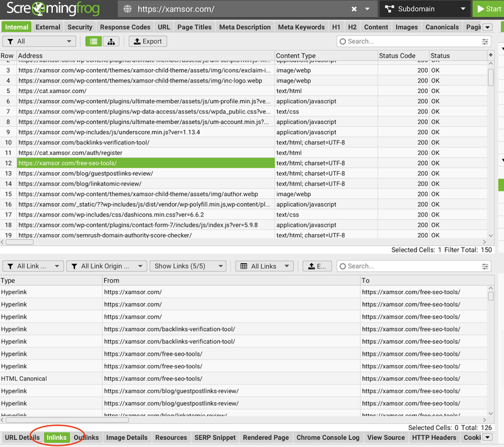
Task: Open the SERP Snippet tab
Action: point(215,438)
